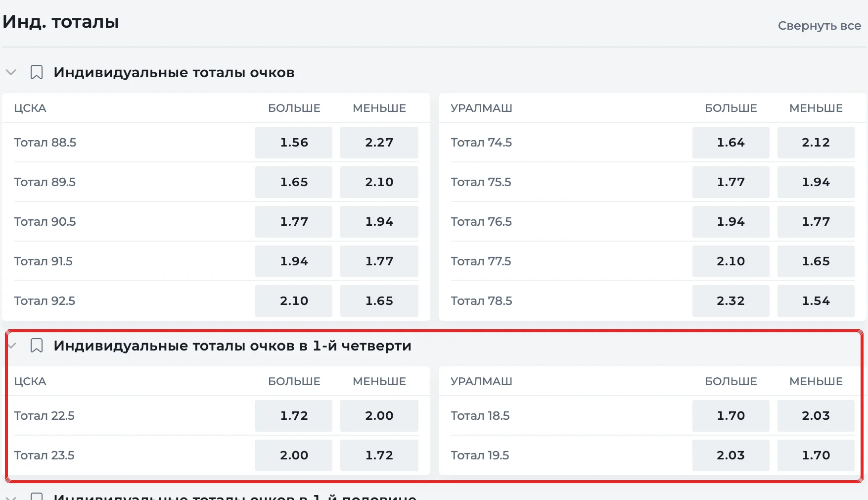Choose ЦСКА first-quarter Тотал 23.5 Больше
The height and width of the screenshot is (500, 868).
(x=294, y=455)
